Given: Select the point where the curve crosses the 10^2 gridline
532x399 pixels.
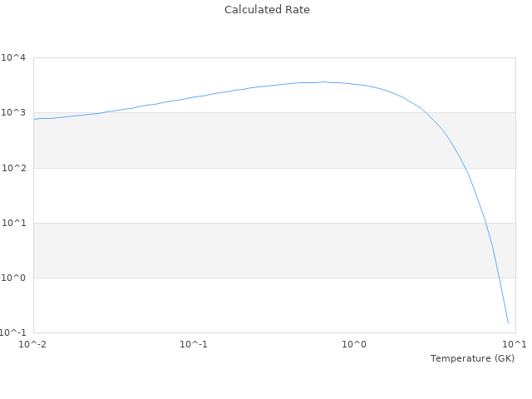Looking at the screenshot, I should (x=464, y=168).
